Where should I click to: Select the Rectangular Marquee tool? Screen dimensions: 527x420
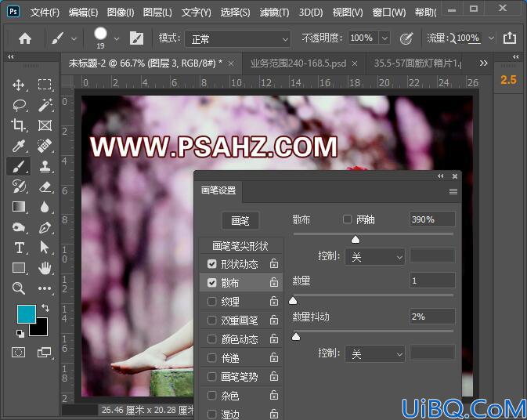[45, 85]
